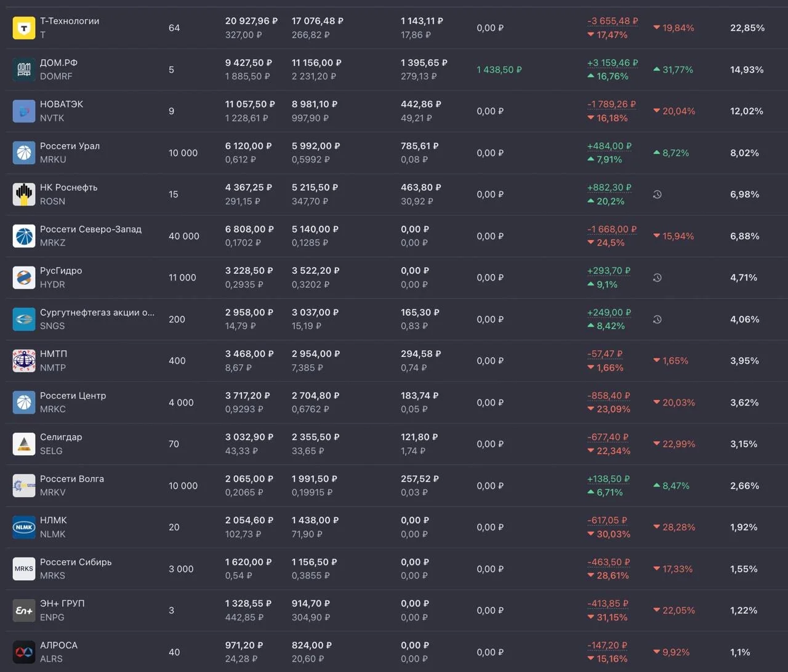
Task: Click the 40 000 quantity cell
Action: (x=184, y=236)
